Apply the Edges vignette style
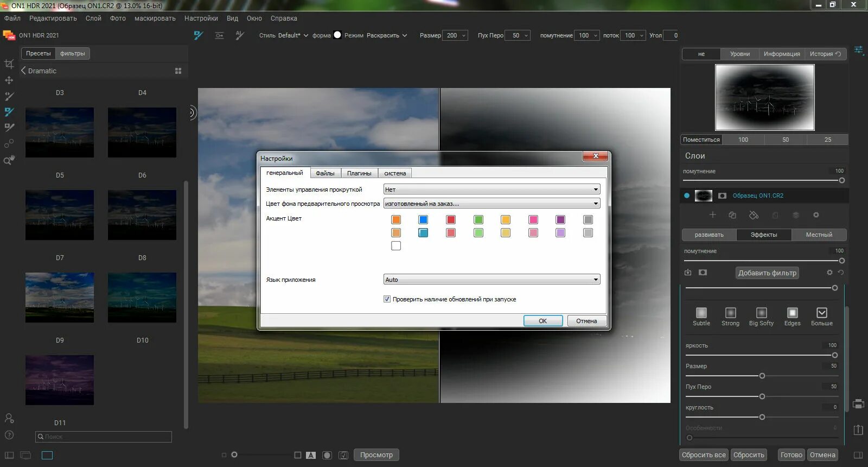This screenshot has width=868, height=467. (793, 317)
